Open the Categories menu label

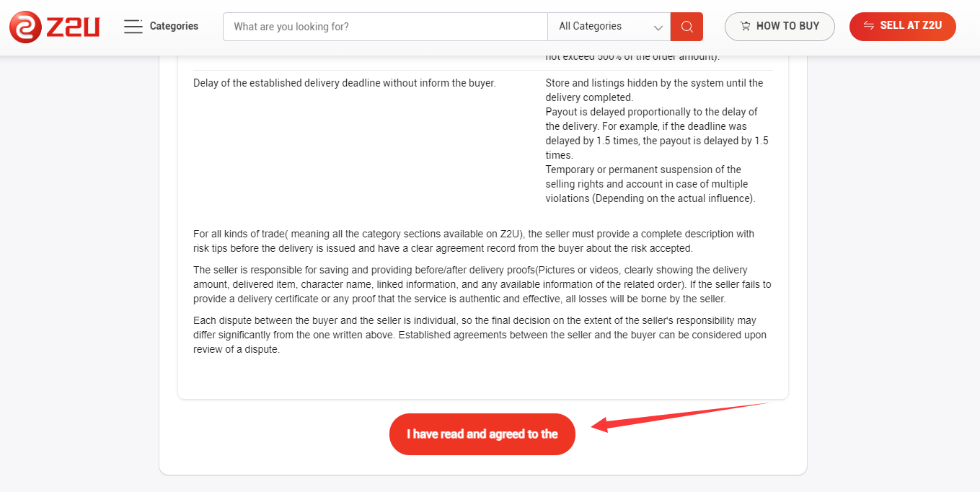point(174,26)
